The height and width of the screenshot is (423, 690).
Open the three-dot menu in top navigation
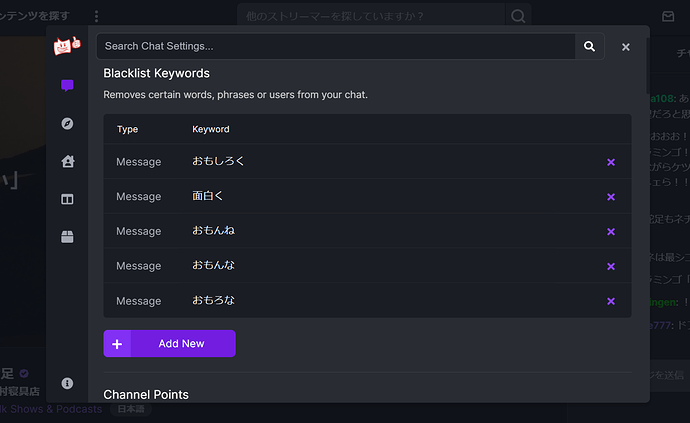[x=96, y=16]
